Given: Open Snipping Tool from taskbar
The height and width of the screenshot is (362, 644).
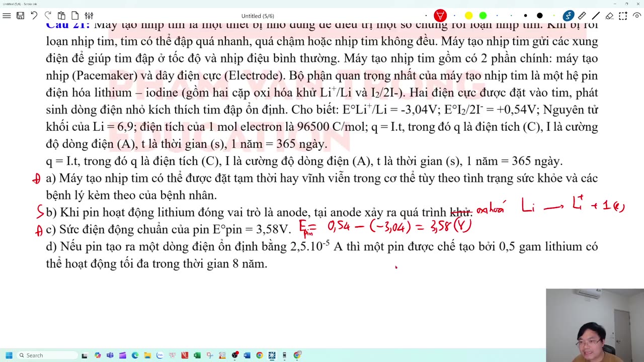Looking at the screenshot, I should [x=210, y=355].
